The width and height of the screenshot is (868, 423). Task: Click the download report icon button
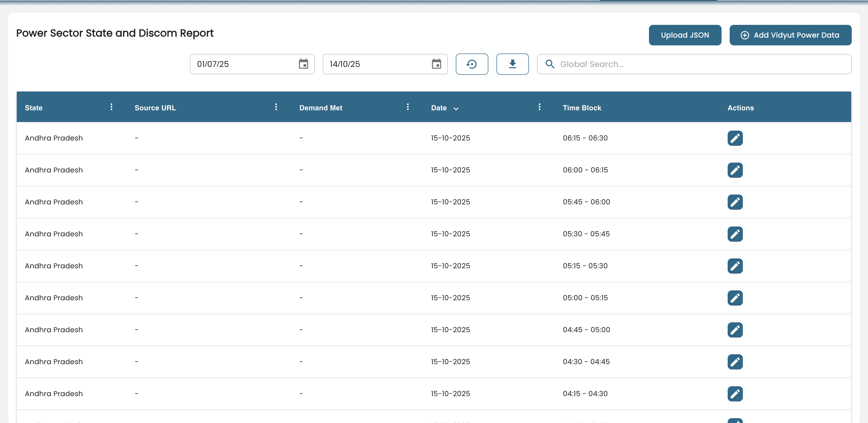(x=512, y=64)
